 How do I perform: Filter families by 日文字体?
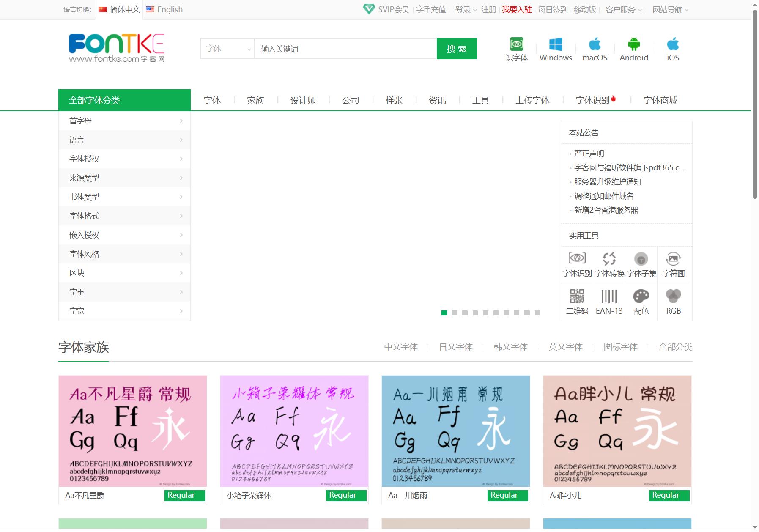456,347
